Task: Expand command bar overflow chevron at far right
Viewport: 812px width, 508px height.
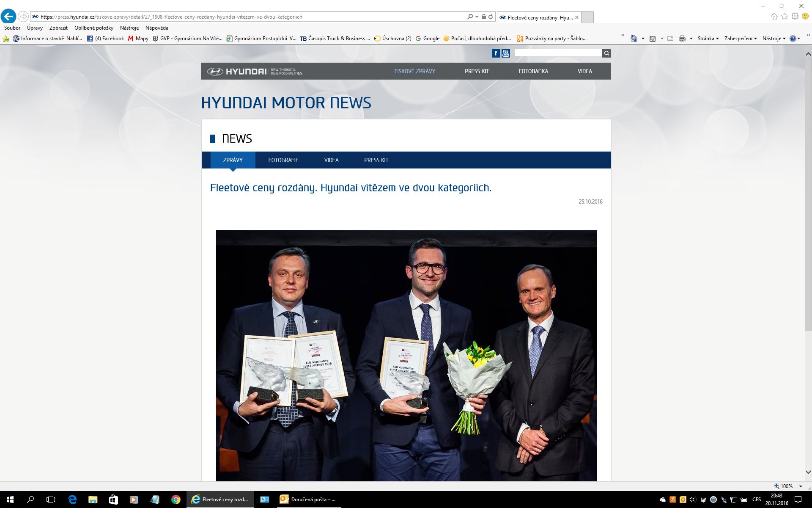Action: coord(807,36)
